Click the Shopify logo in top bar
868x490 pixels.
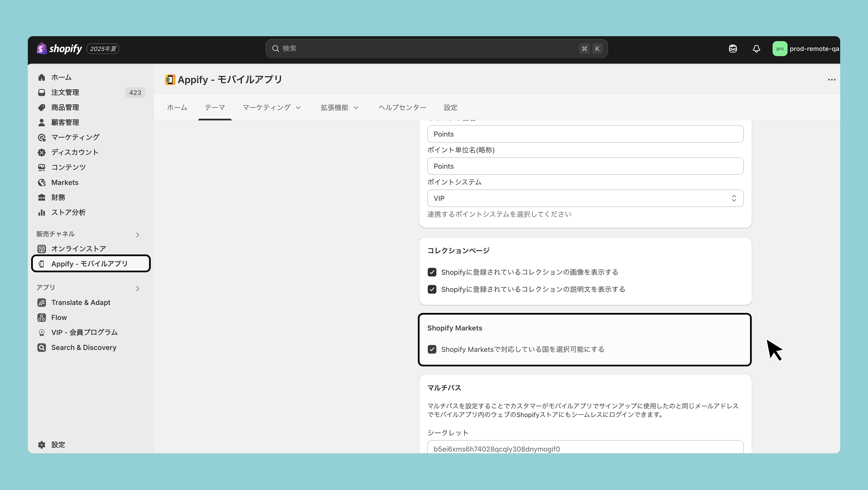point(60,48)
